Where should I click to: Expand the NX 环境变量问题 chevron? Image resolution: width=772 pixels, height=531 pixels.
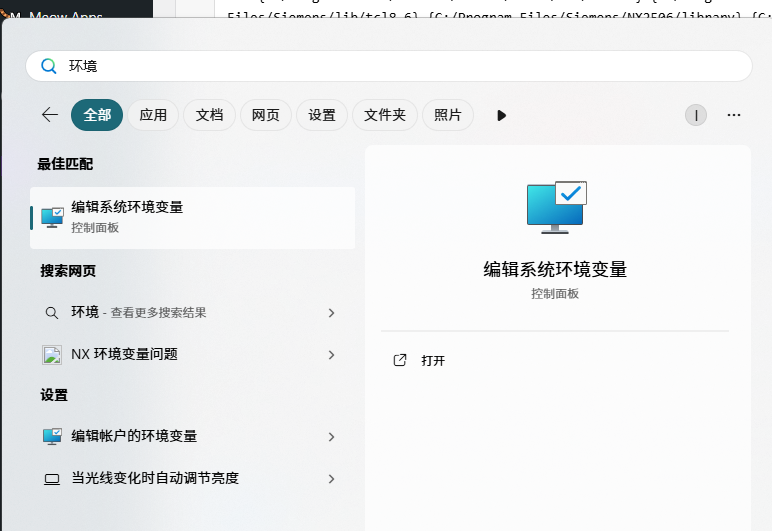click(331, 355)
